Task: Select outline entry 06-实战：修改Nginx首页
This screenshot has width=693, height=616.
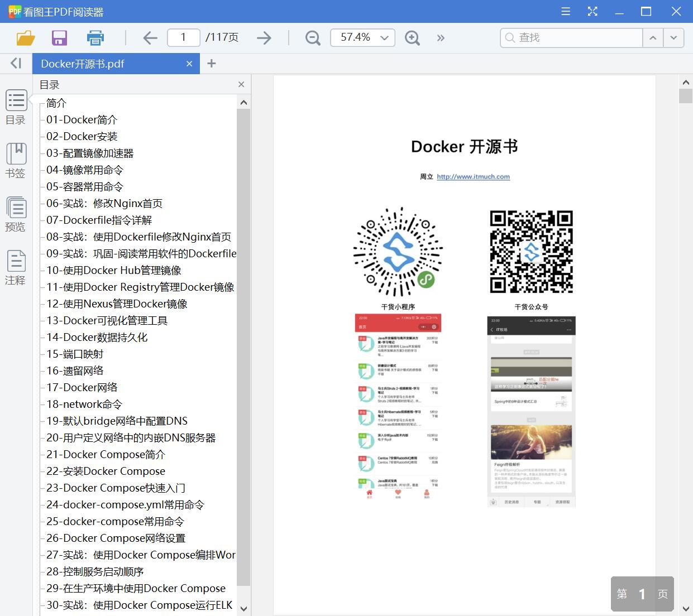Action: pyautogui.click(x=104, y=204)
